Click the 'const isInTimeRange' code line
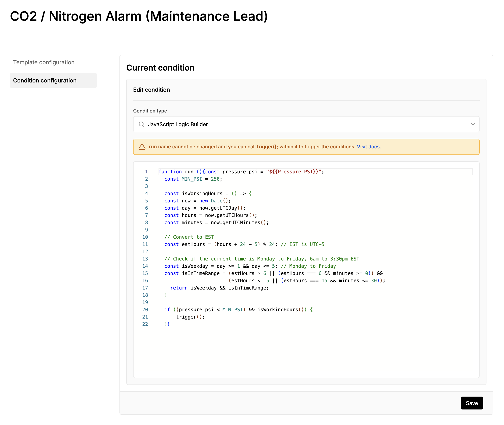504x425 pixels. point(273,273)
